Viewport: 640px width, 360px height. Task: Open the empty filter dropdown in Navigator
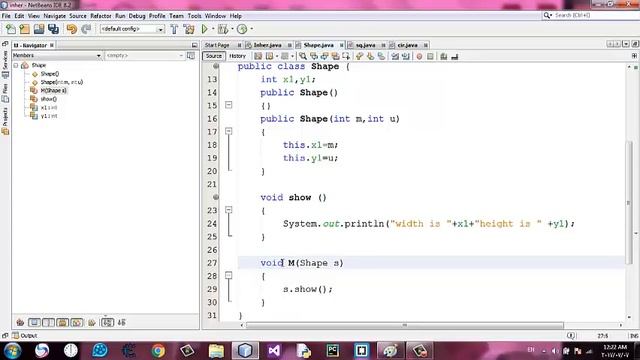click(144, 56)
